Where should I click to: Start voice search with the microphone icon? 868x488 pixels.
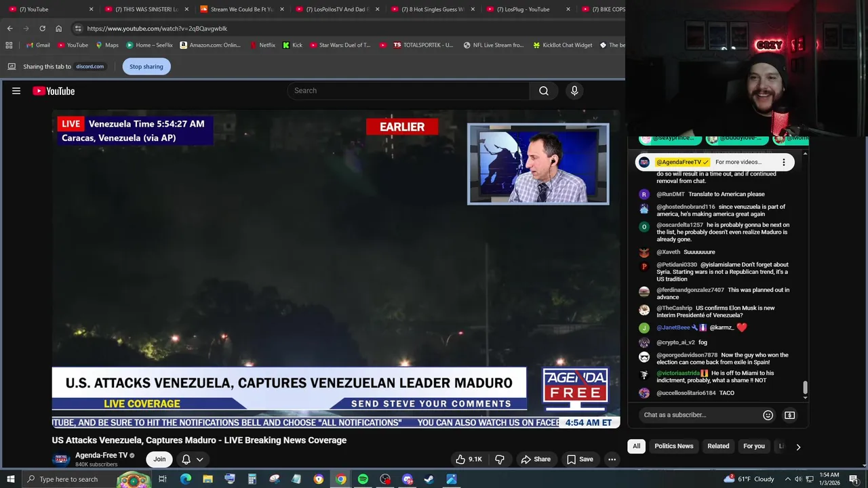[574, 91]
